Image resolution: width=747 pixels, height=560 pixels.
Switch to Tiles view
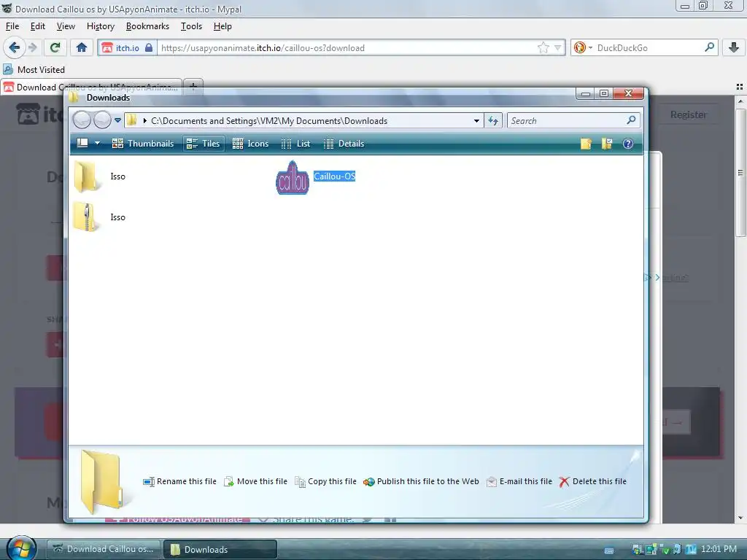coord(204,144)
